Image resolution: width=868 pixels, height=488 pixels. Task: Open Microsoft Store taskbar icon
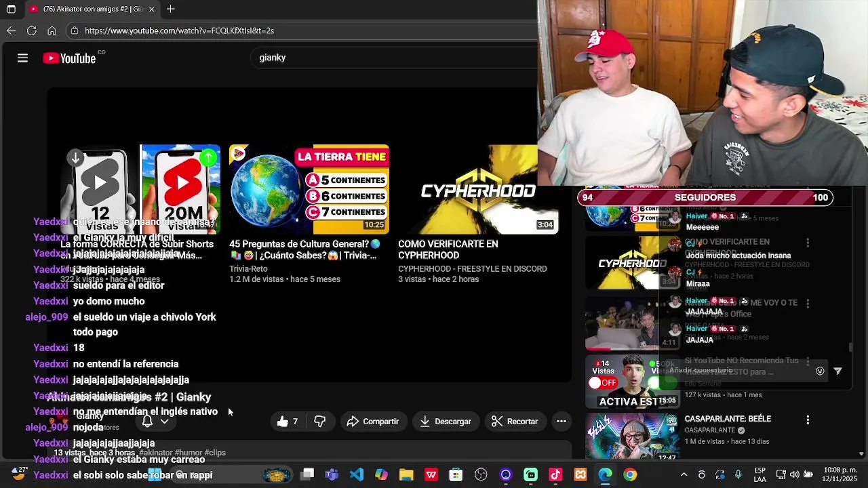[456, 474]
